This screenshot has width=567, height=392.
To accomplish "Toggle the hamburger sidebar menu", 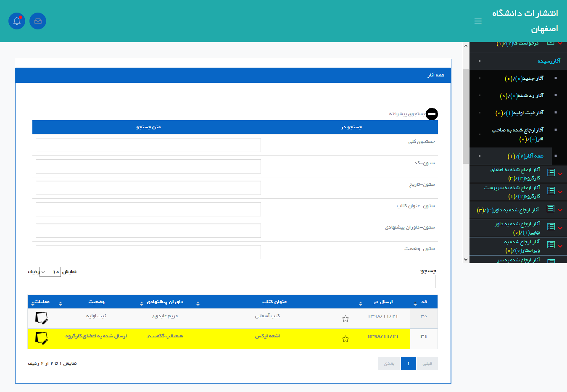I will [478, 21].
